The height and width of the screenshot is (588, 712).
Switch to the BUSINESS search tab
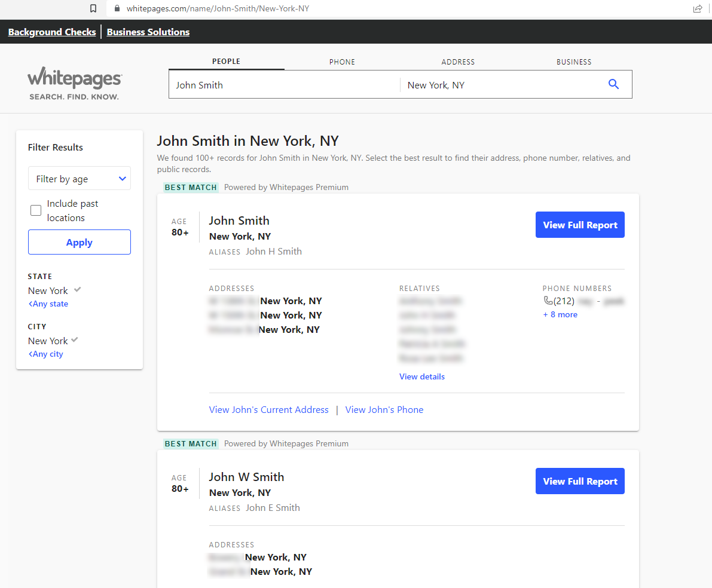click(x=574, y=62)
